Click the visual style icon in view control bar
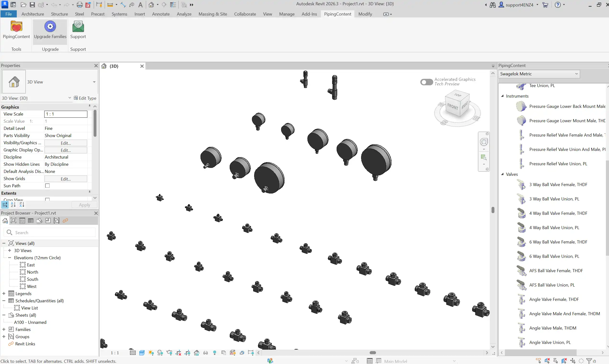 [x=142, y=353]
